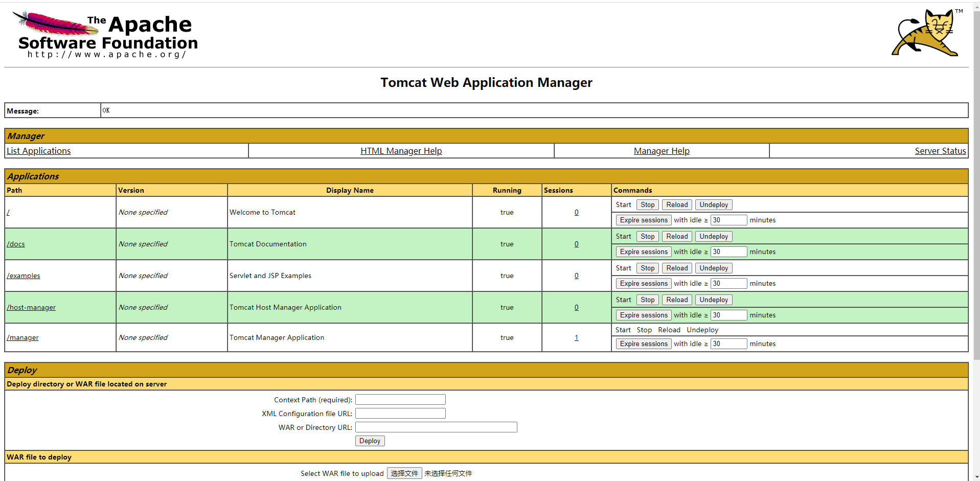Focus the Context Path (required) field

(x=400, y=399)
